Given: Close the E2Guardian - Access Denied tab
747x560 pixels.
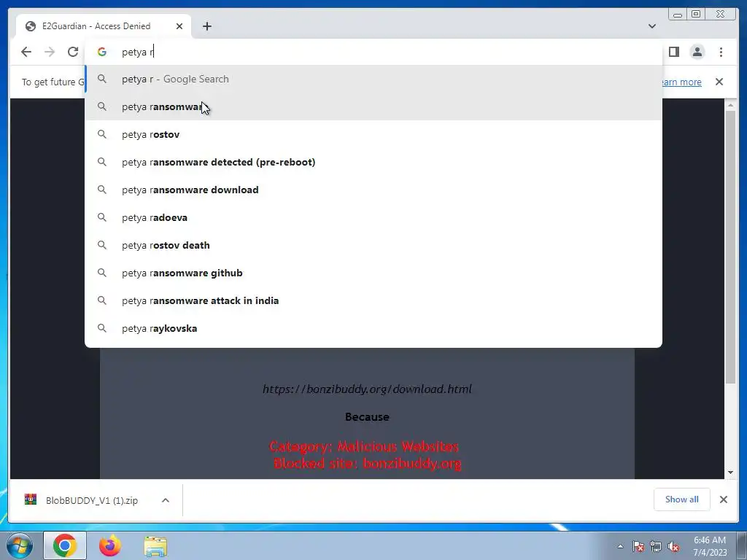Looking at the screenshot, I should 179,26.
